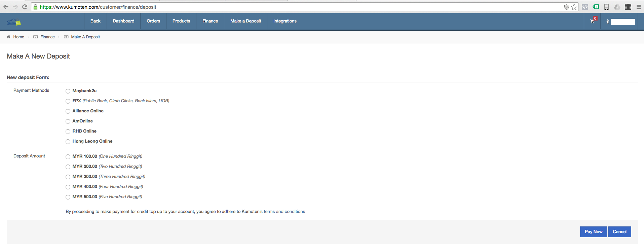This screenshot has height=252, width=644.
Task: Open the Chrome hamburger menu
Action: [639, 7]
